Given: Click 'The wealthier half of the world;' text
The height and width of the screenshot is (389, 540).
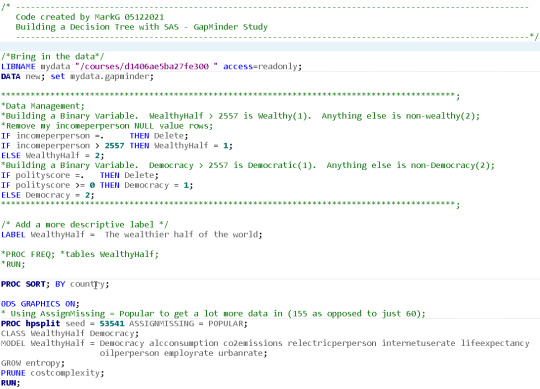Looking at the screenshot, I should coord(184,235).
